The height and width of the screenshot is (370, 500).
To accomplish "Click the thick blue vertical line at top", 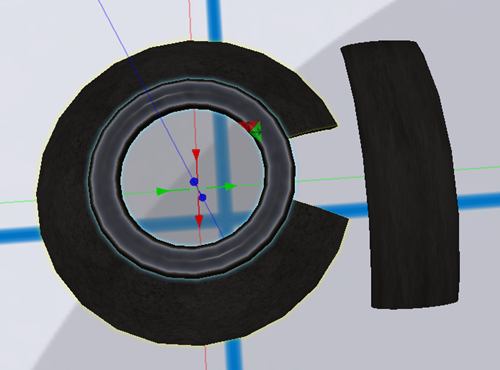I will click(x=214, y=20).
